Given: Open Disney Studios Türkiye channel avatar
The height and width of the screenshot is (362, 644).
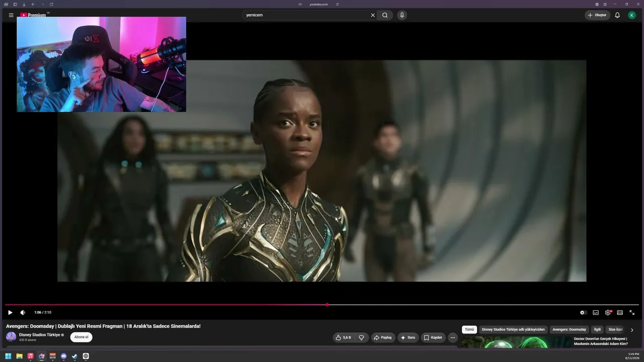Looking at the screenshot, I should (x=11, y=337).
